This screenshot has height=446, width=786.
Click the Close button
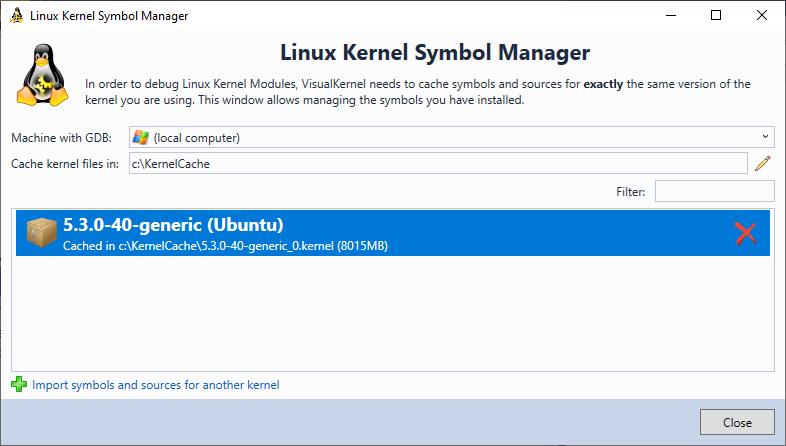pyautogui.click(x=737, y=422)
